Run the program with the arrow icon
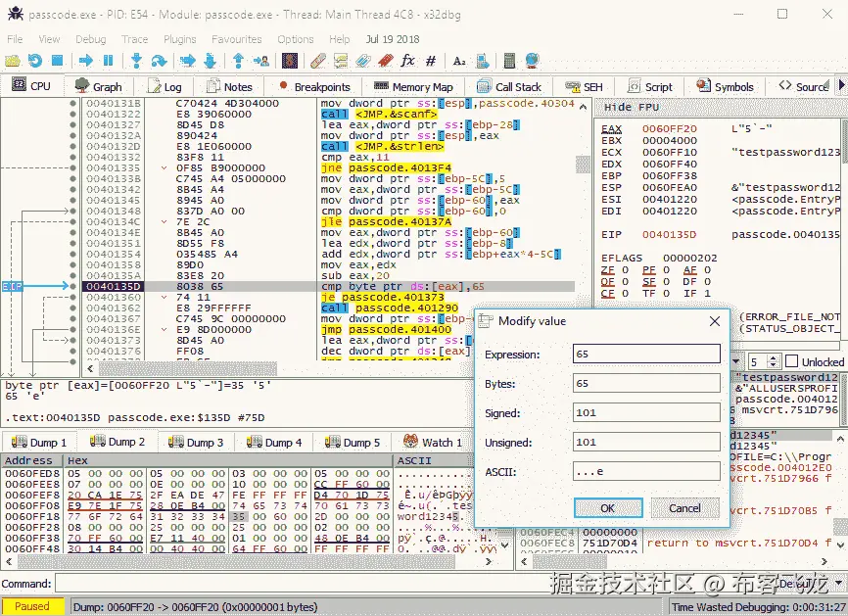Viewport: 848px width, 616px height. [85, 61]
